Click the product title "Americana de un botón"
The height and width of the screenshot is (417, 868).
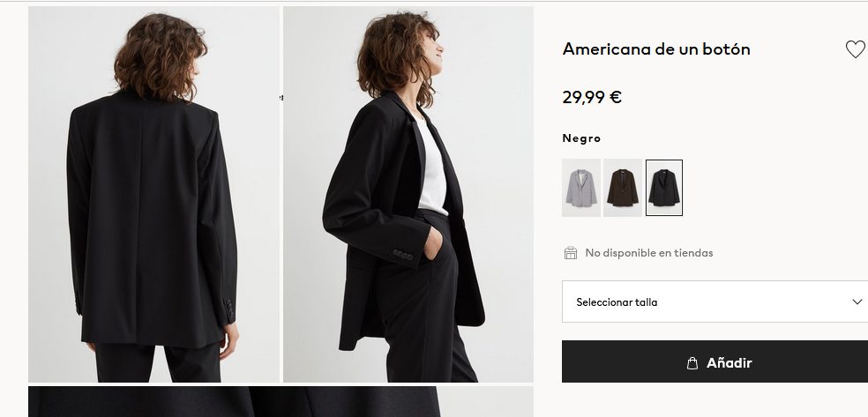[656, 49]
